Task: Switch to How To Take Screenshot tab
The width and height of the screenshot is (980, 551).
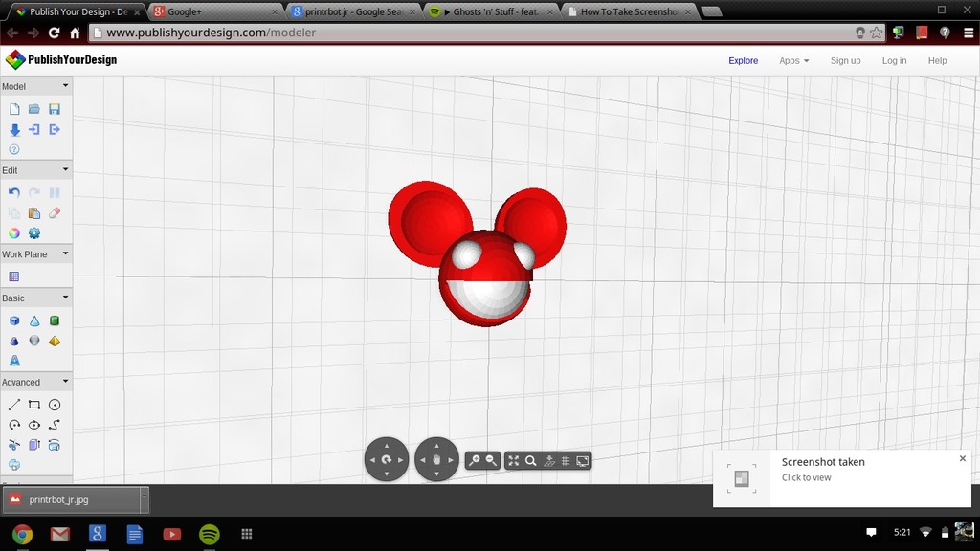Action: pyautogui.click(x=630, y=11)
